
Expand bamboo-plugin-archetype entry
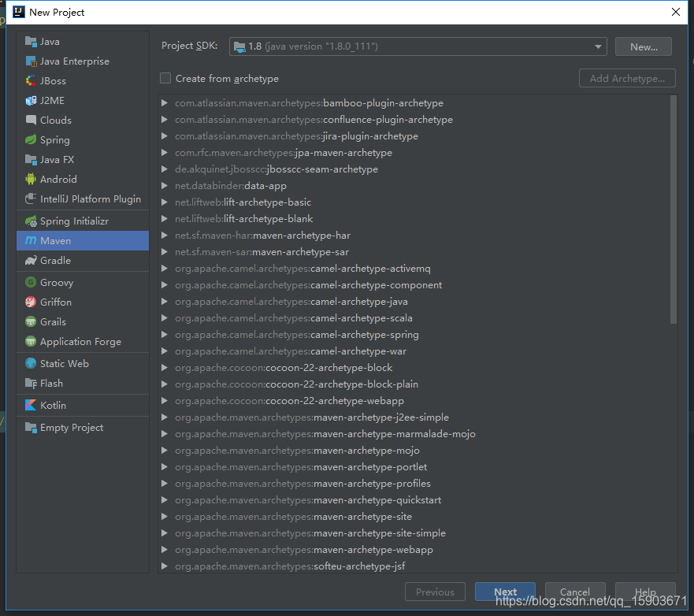(164, 103)
